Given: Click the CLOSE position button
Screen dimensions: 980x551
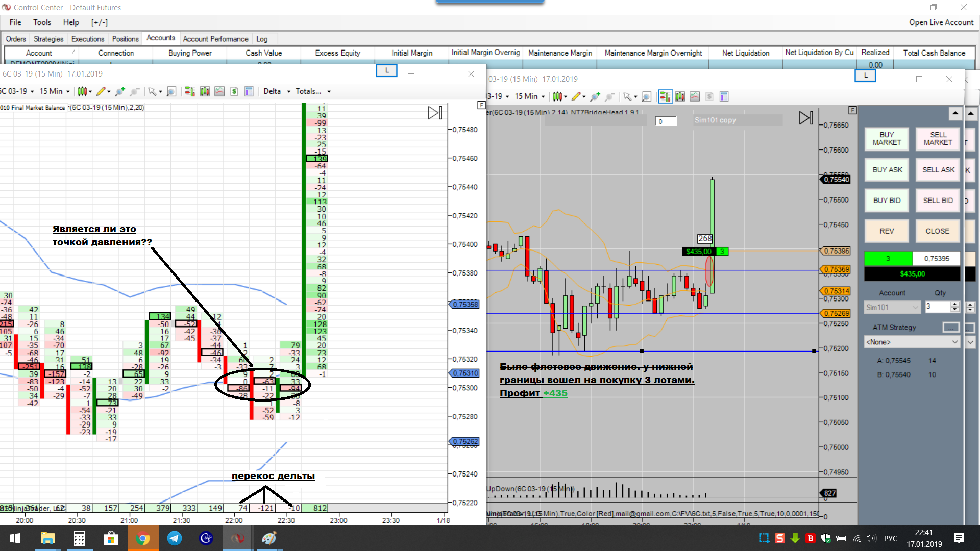Looking at the screenshot, I should click(937, 231).
